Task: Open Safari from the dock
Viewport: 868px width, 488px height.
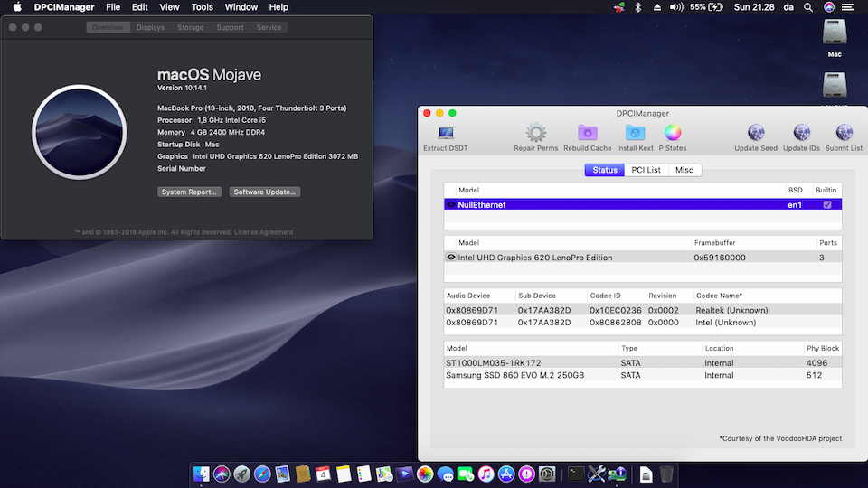Action: tap(262, 474)
